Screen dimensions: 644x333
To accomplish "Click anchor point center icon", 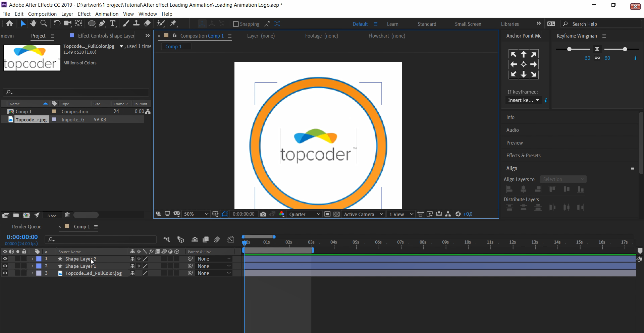I will tap(524, 64).
